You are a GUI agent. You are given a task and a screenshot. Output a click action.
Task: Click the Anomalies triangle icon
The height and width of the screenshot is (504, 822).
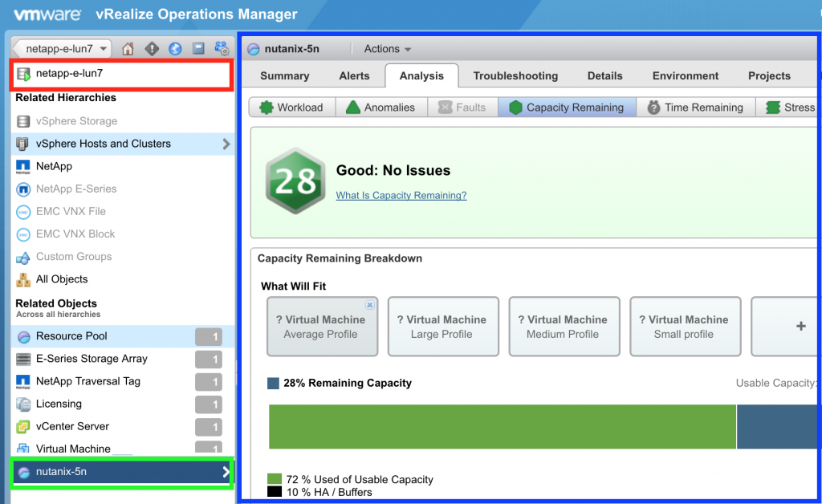[x=353, y=107]
